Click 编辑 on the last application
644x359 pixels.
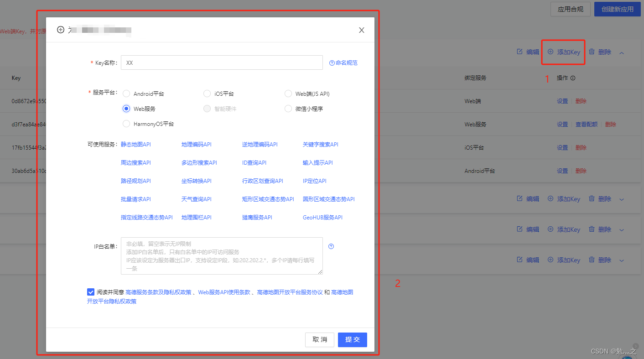[528, 260]
